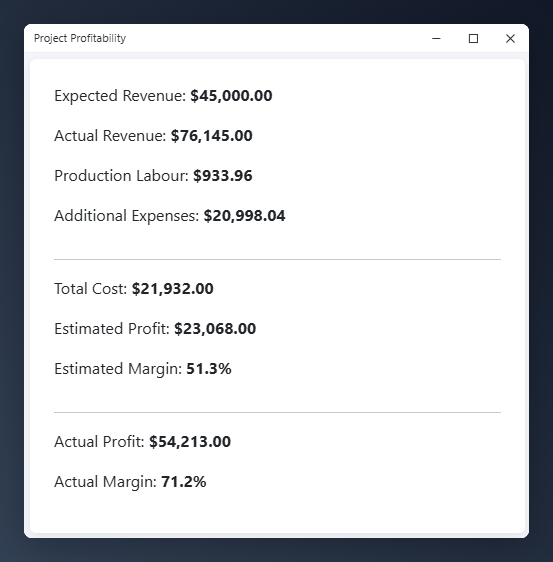Click the Actual Profit $54,213.00 amount
Screen dimensions: 553x562
pos(190,442)
